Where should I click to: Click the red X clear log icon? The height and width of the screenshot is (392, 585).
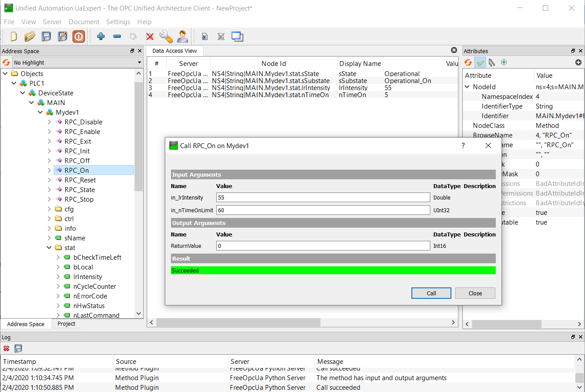7,348
